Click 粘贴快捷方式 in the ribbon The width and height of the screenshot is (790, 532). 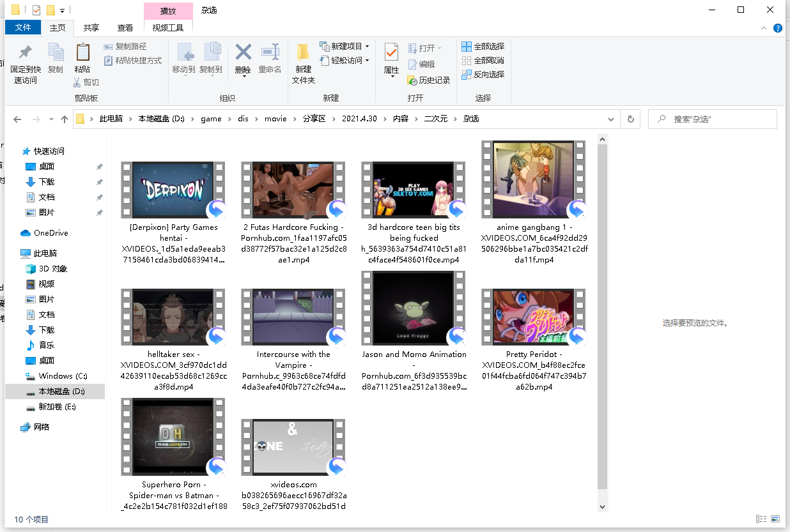133,61
